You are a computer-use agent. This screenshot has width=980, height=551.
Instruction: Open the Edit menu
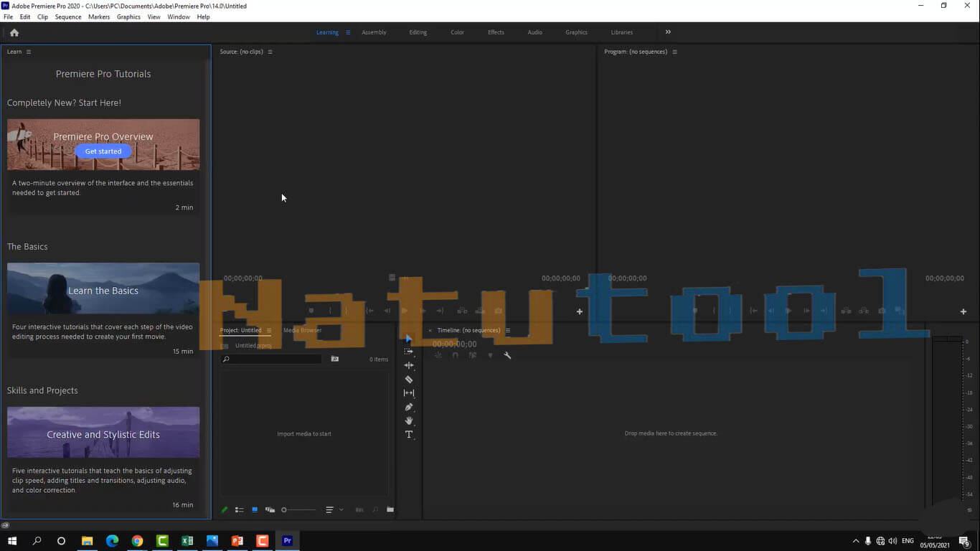25,17
